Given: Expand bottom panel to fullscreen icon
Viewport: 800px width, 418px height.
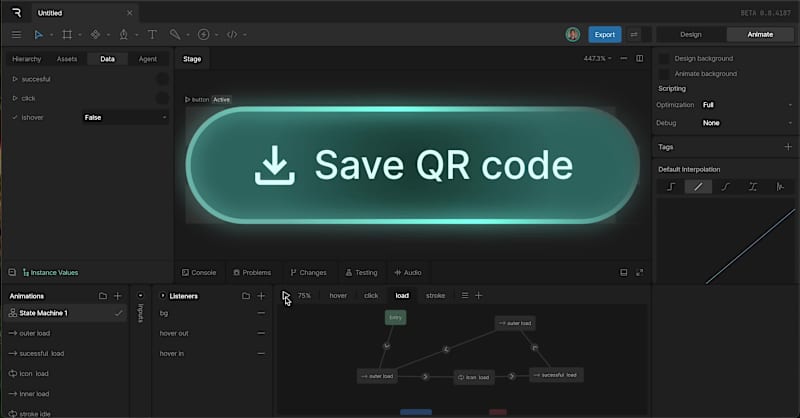Looking at the screenshot, I should click(x=639, y=273).
